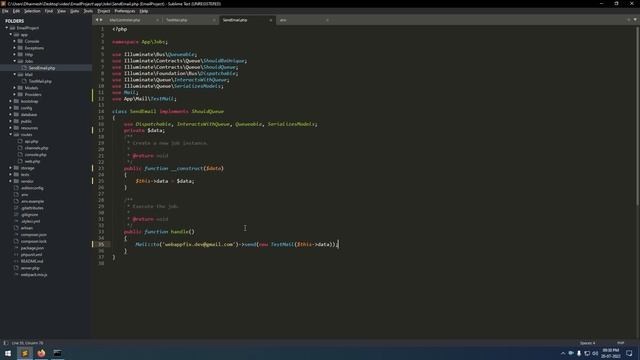
Task: Open .env.example file in sidebar
Action: (x=32, y=201)
